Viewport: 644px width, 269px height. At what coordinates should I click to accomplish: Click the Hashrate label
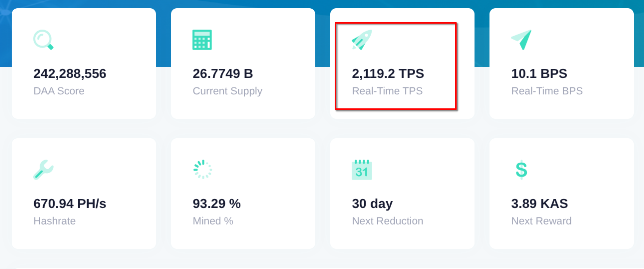click(54, 221)
